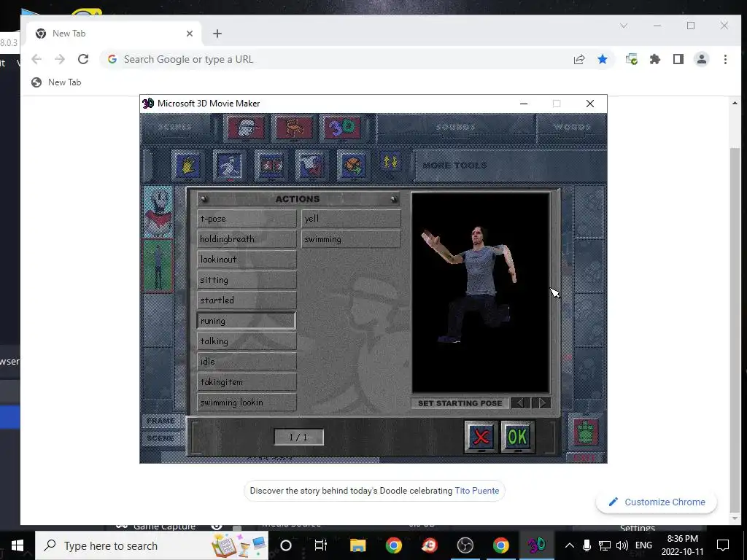The height and width of the screenshot is (560, 747).
Task: Select the sitting action
Action: [x=247, y=280]
